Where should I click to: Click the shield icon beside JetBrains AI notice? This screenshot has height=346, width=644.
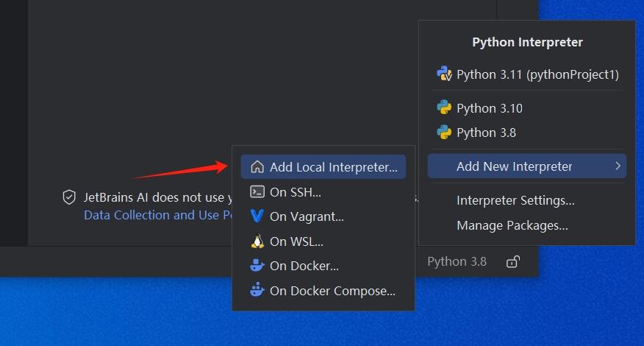69,197
